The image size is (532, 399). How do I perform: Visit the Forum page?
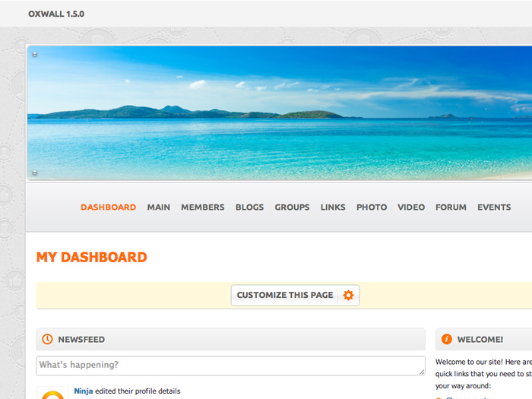(451, 207)
